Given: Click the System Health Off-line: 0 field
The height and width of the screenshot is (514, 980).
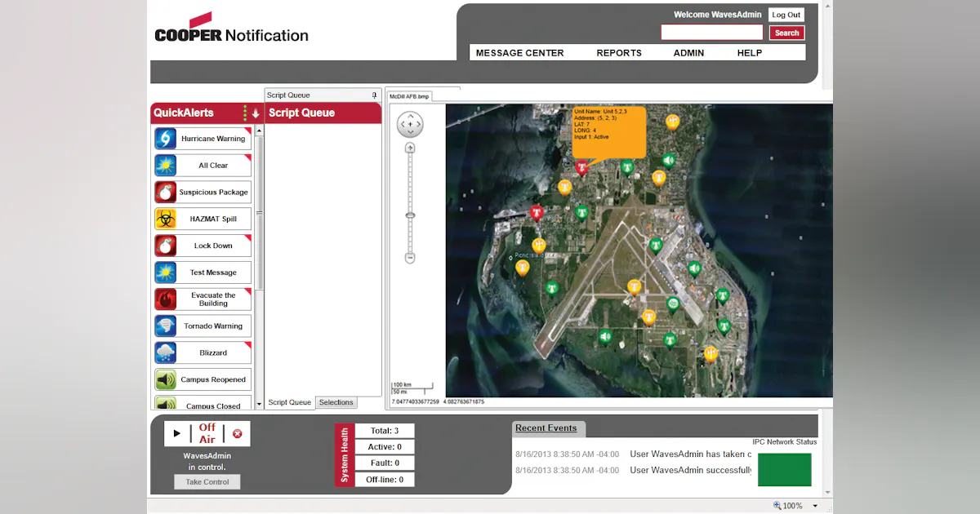Looking at the screenshot, I should pyautogui.click(x=385, y=480).
